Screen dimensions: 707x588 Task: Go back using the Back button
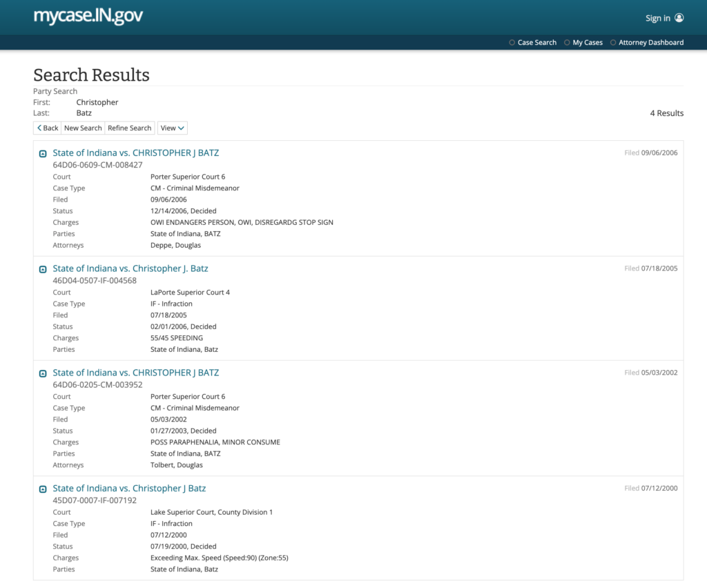[48, 128]
